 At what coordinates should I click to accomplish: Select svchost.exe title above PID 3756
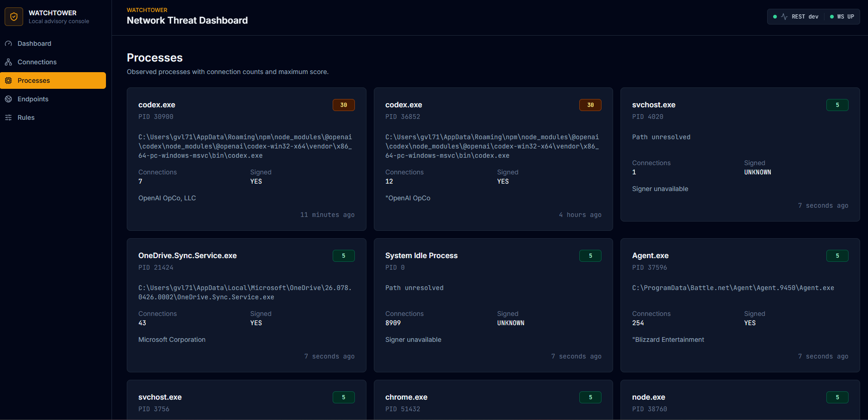tap(160, 397)
